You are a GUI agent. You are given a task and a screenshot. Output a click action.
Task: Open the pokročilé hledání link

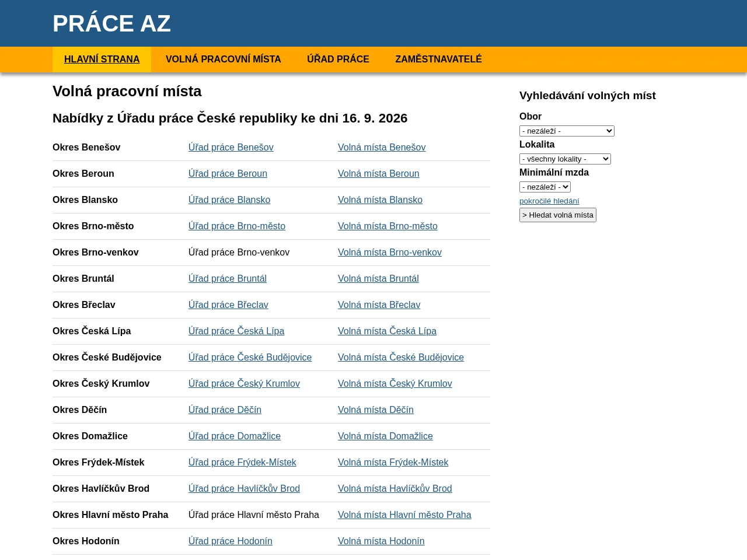click(x=549, y=201)
